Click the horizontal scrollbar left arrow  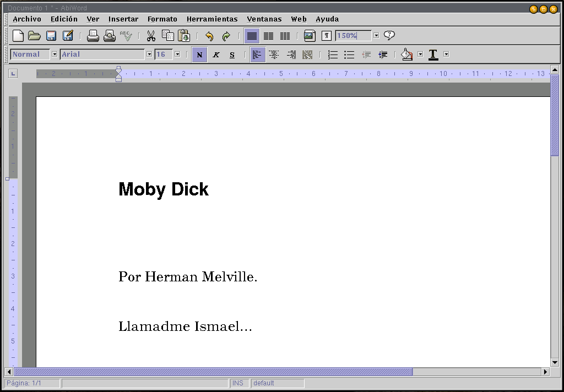pos(9,372)
